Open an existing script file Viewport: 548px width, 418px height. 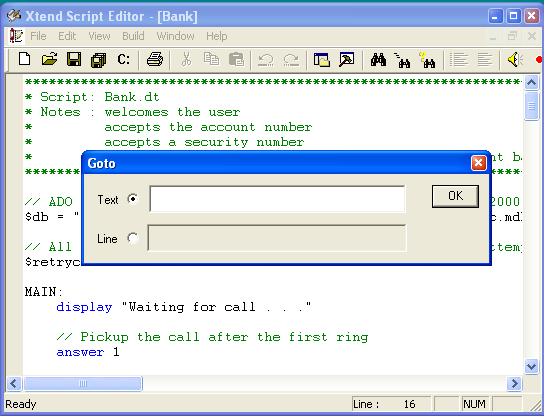point(49,59)
